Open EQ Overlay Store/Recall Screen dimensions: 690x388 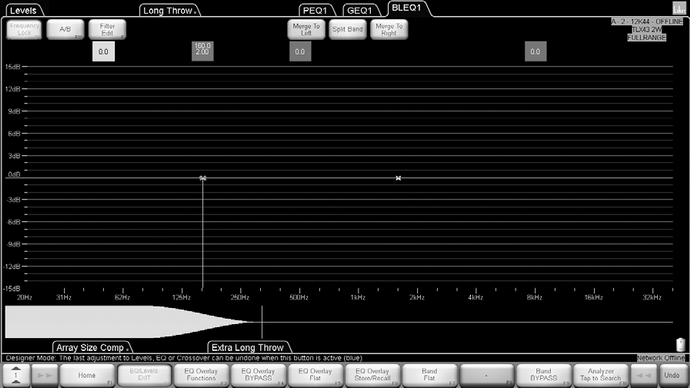click(x=372, y=375)
